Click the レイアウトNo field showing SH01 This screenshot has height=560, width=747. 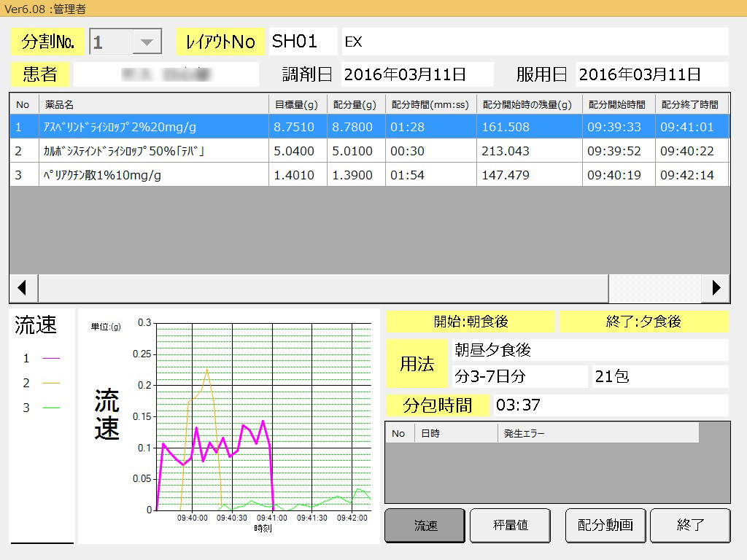[303, 42]
